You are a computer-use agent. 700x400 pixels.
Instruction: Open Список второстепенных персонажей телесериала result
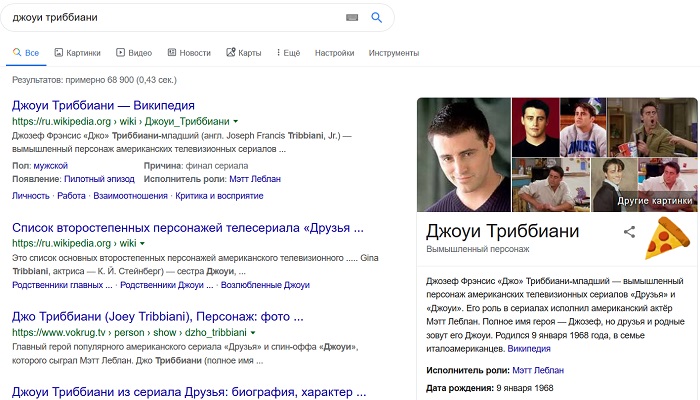[x=188, y=228]
